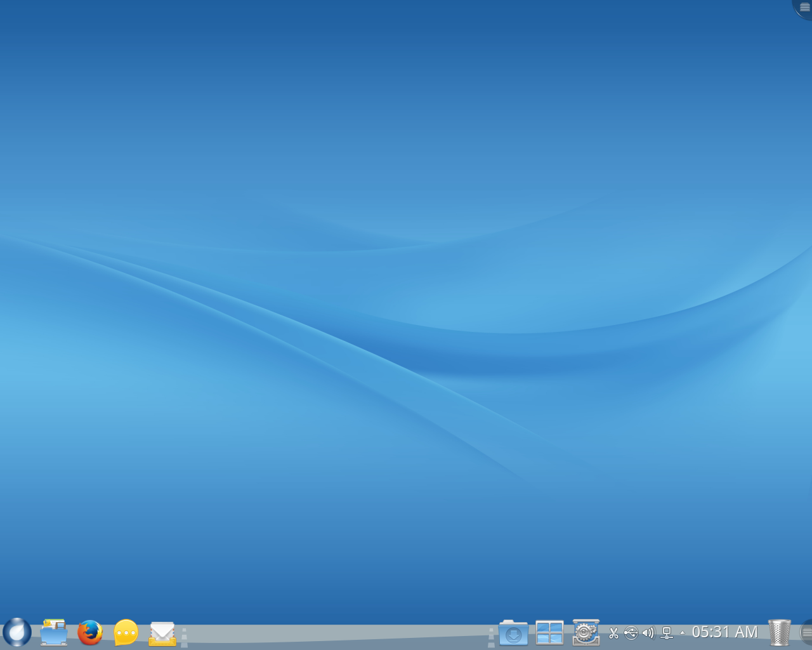Viewport: 812px width, 650px height.
Task: Open the Downloads folder icon
Action: 513,633
